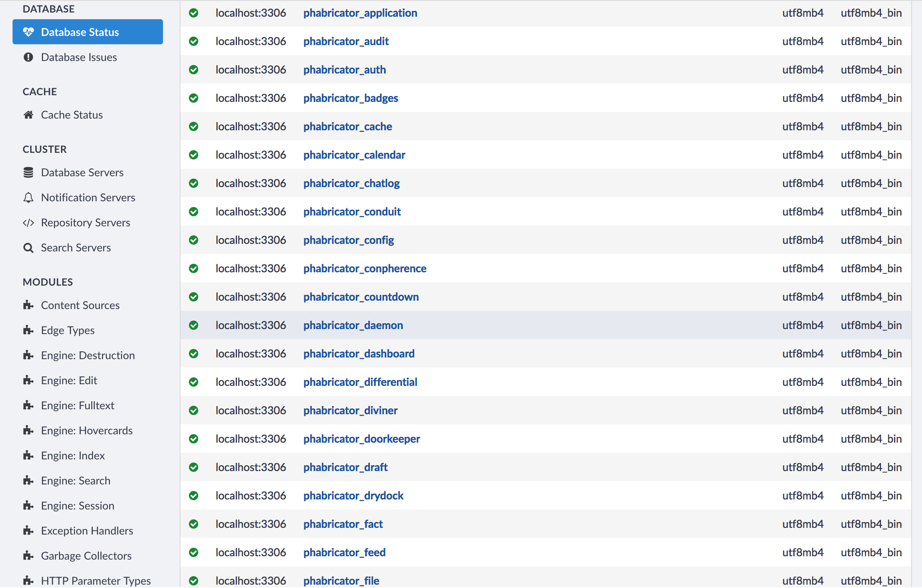Click the bell icon for Notification Servers
Viewport: 922px width, 588px height.
click(x=28, y=198)
